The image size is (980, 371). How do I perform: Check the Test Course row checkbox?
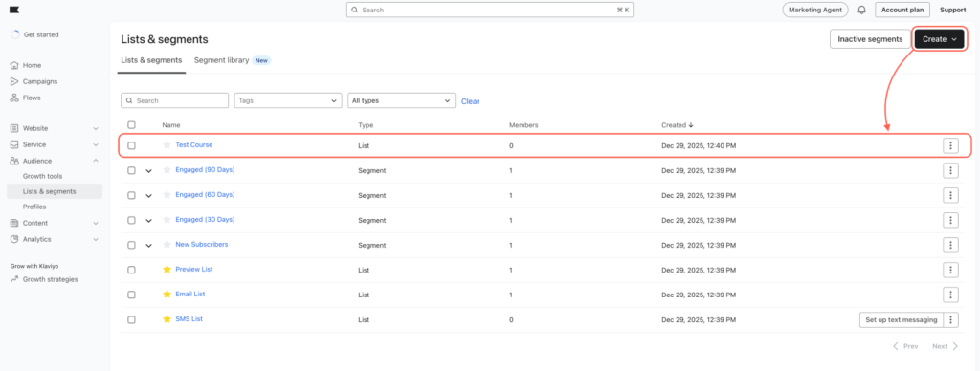[131, 145]
